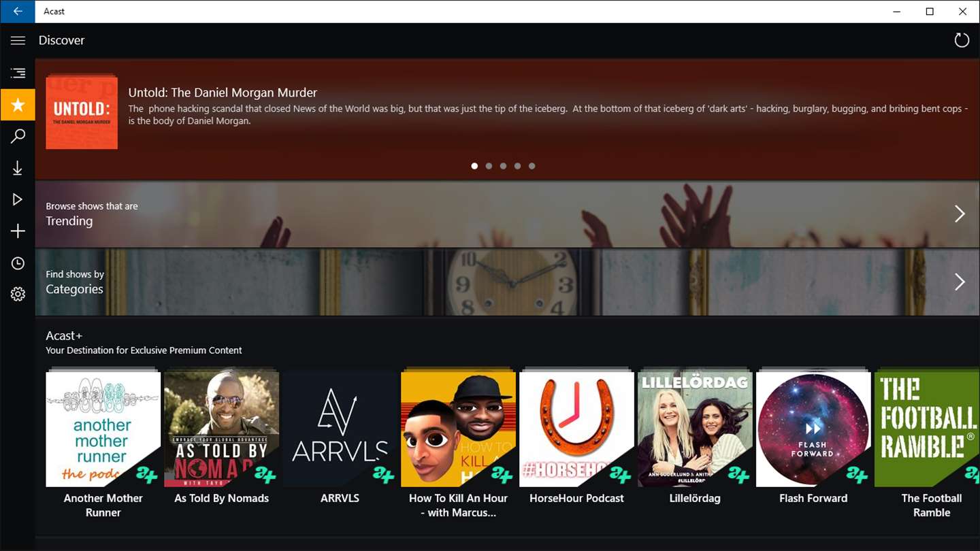Open Untold: The Daniel Morgan Murder title
980x551 pixels.
pos(223,93)
